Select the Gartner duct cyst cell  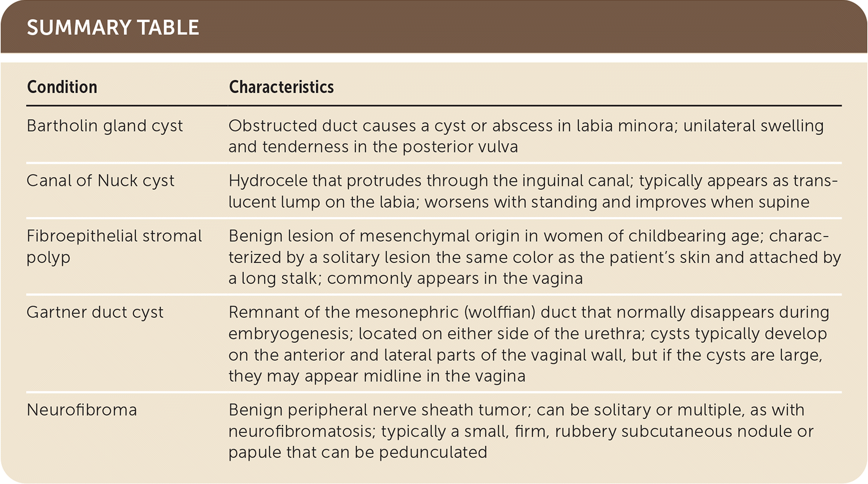95,313
